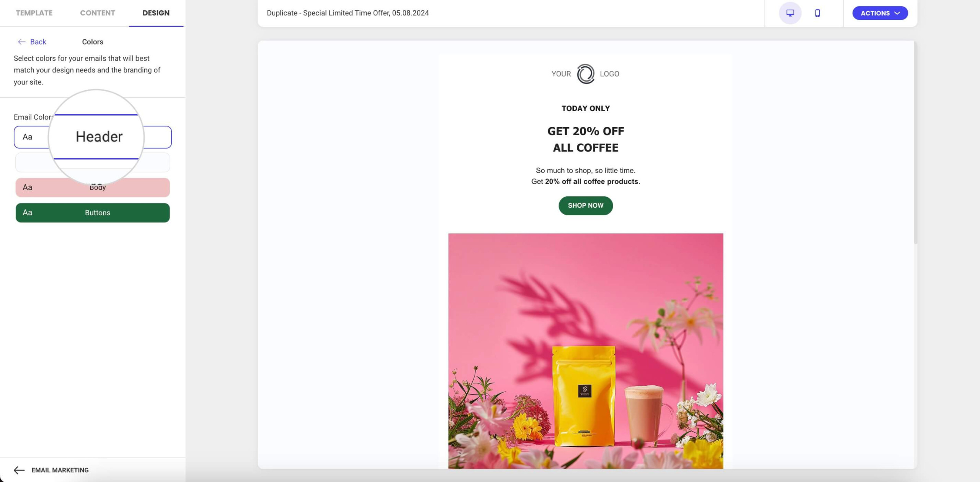Click the mobile preview icon
This screenshot has height=482, width=980.
click(817, 13)
